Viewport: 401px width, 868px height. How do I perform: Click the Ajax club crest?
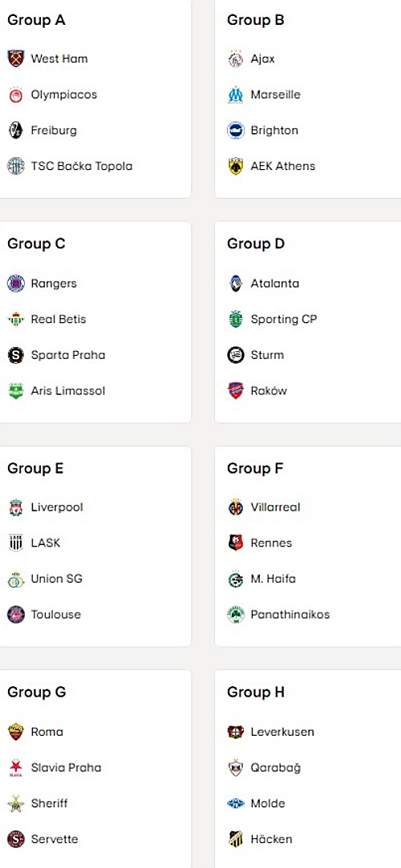pos(236,59)
